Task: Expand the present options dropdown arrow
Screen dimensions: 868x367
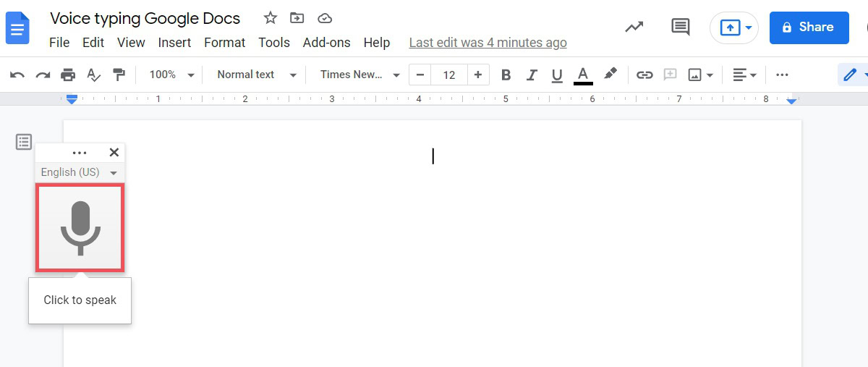Action: (x=749, y=28)
